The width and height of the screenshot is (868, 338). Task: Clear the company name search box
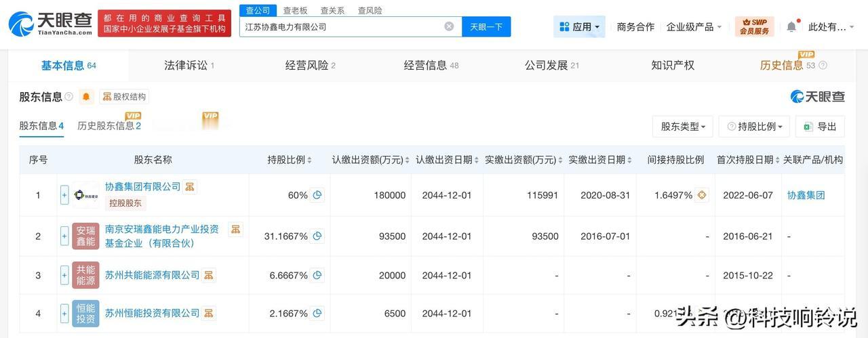[x=449, y=26]
